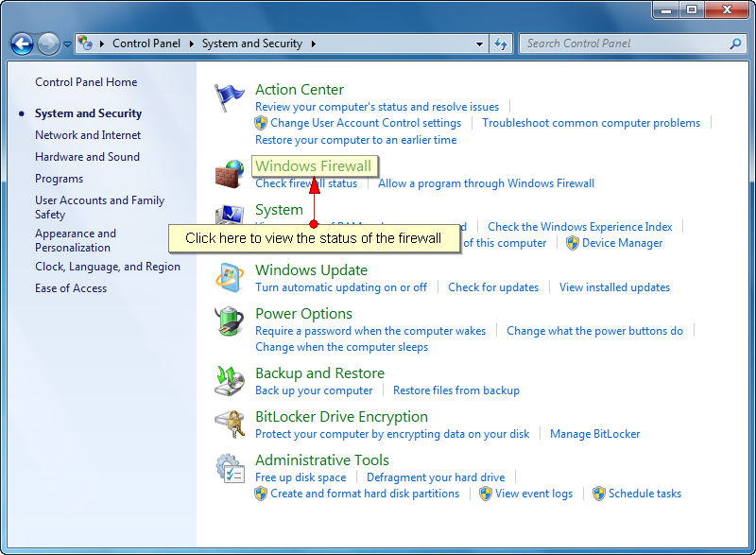Click Manage BitLocker link
Viewport: 756px width, 555px height.
[x=595, y=434]
